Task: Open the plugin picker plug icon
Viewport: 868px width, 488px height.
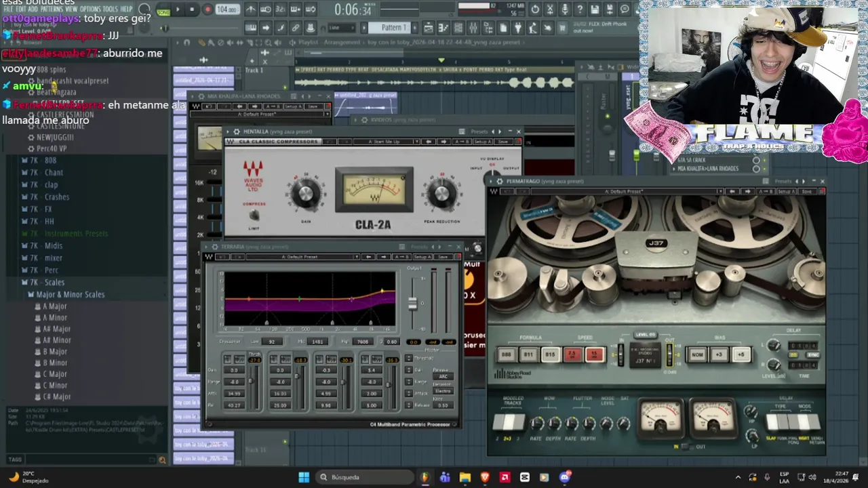Action: point(517,28)
